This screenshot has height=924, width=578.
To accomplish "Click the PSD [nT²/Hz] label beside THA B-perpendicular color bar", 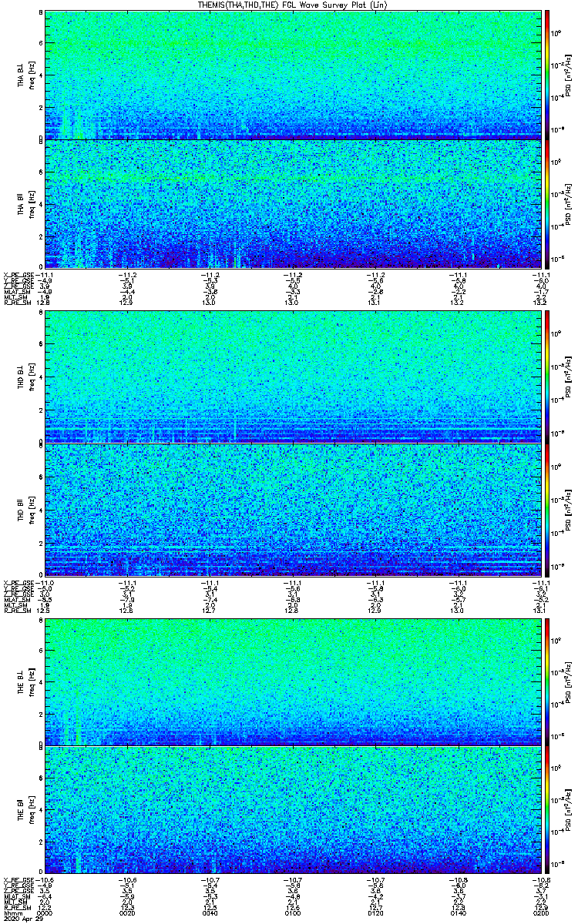I will [x=568, y=75].
